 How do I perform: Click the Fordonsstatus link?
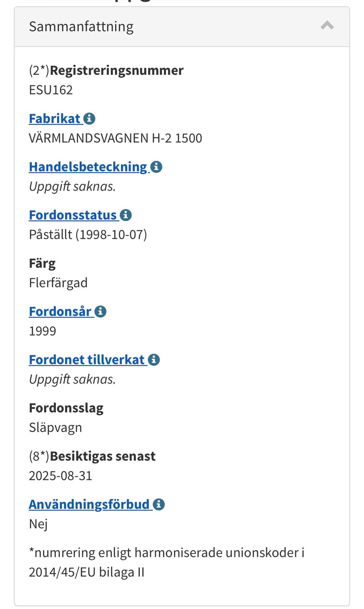coord(72,215)
